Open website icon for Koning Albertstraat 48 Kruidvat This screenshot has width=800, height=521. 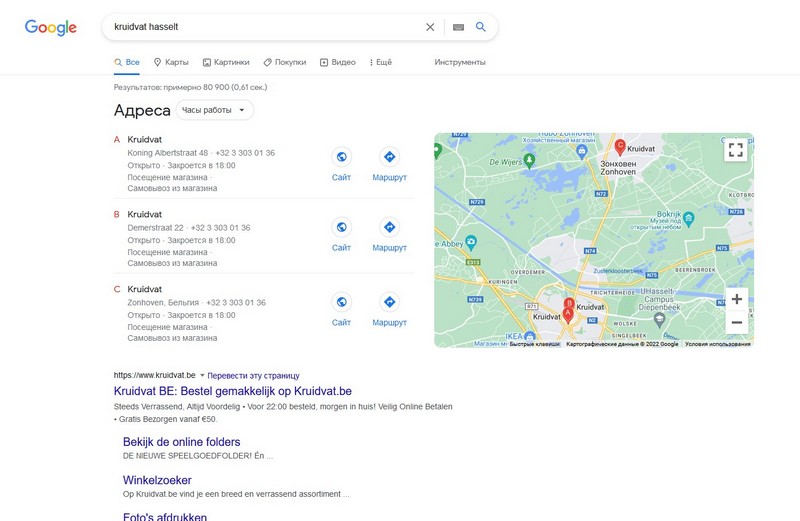341,157
